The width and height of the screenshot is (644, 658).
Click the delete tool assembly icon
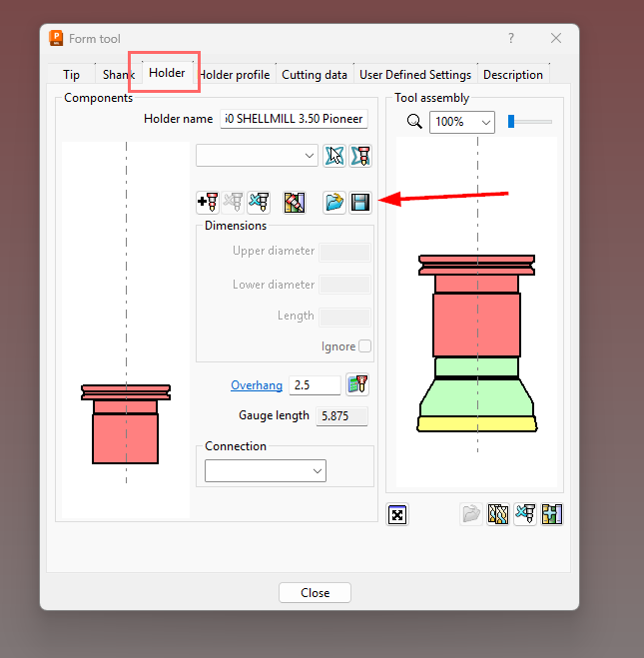524,514
